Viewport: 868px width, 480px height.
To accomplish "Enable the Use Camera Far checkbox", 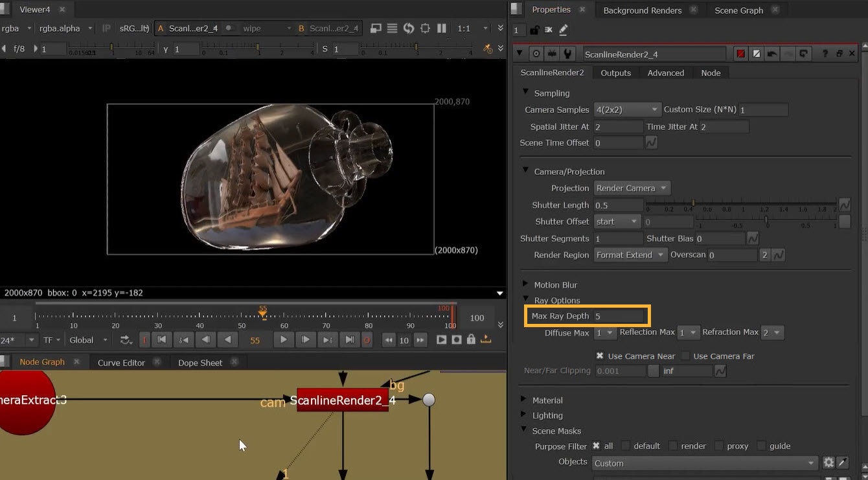I will pos(685,356).
